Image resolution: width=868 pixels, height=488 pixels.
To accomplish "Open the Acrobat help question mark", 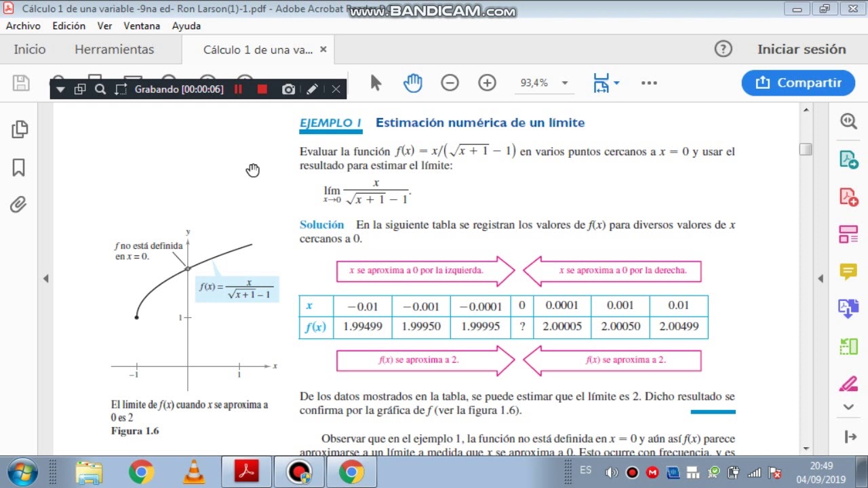I will pyautogui.click(x=724, y=49).
